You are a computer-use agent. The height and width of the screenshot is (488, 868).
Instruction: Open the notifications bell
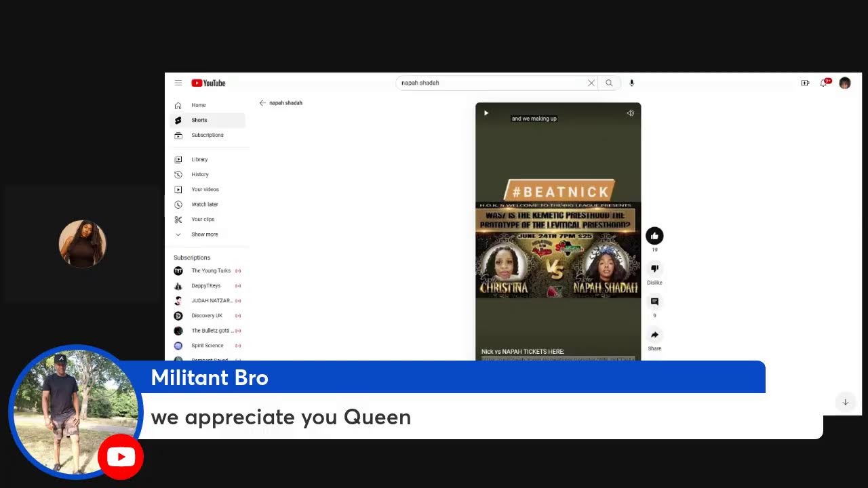click(x=824, y=83)
